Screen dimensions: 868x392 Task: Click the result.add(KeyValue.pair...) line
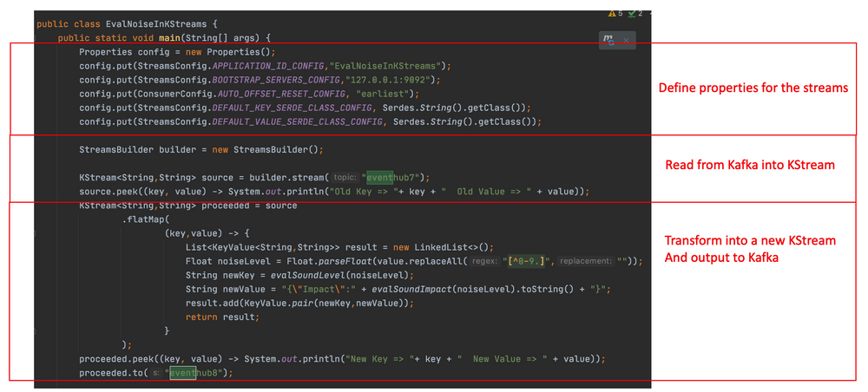299,303
